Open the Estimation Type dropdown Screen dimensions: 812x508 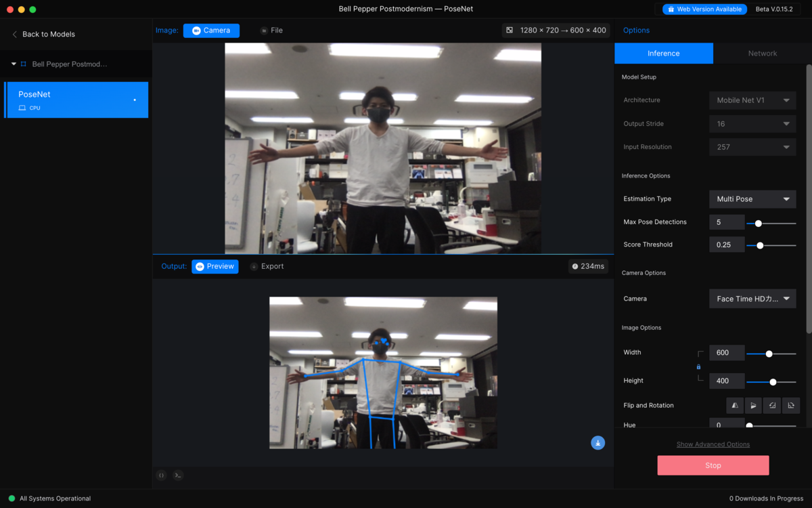point(752,198)
